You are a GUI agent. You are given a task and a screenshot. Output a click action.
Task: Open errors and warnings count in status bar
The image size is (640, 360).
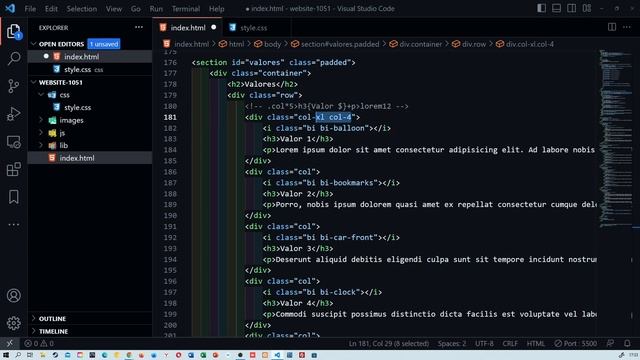[39, 343]
